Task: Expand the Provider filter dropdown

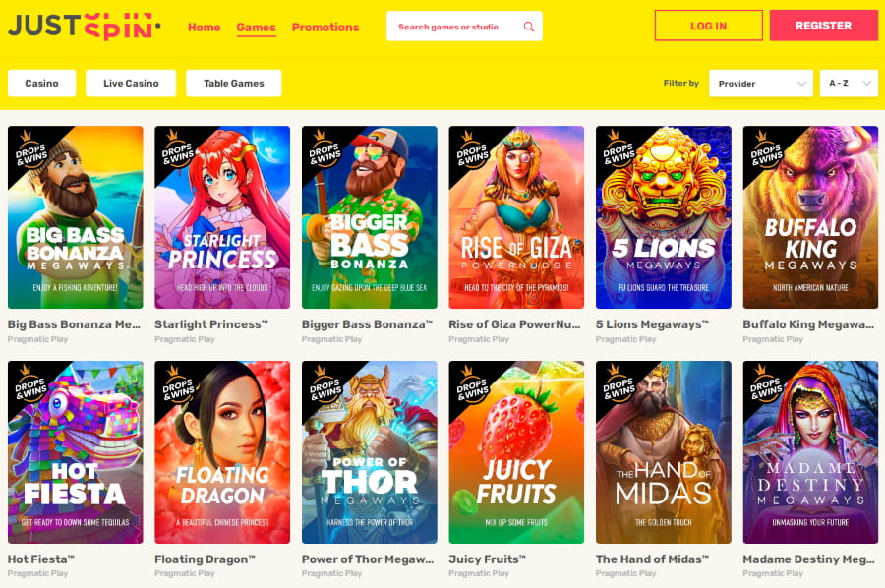Action: point(760,83)
